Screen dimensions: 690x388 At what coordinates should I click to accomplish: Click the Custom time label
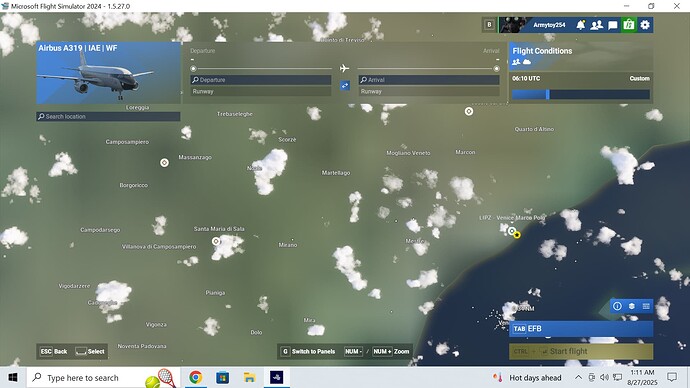(639, 78)
